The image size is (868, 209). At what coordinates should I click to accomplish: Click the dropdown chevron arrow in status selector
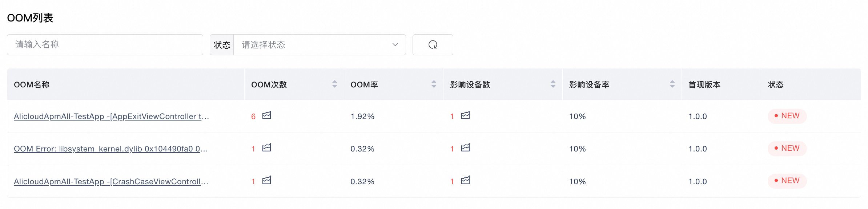pyautogui.click(x=395, y=45)
